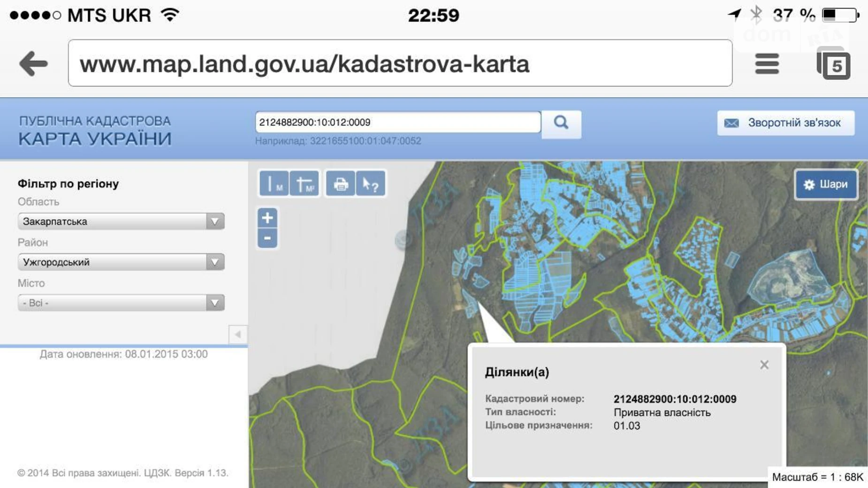This screenshot has height=488, width=868.
Task: Zoom in on the map
Action: pyautogui.click(x=267, y=218)
